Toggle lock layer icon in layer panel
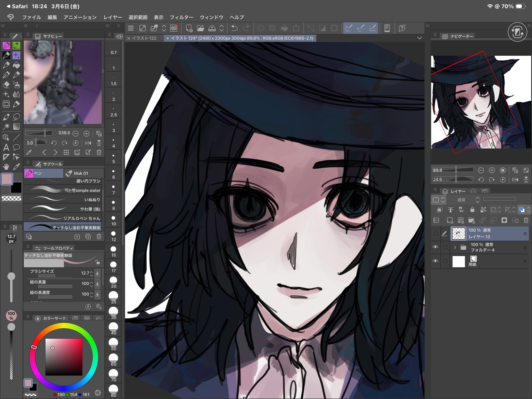The width and height of the screenshot is (532, 399). tap(472, 210)
